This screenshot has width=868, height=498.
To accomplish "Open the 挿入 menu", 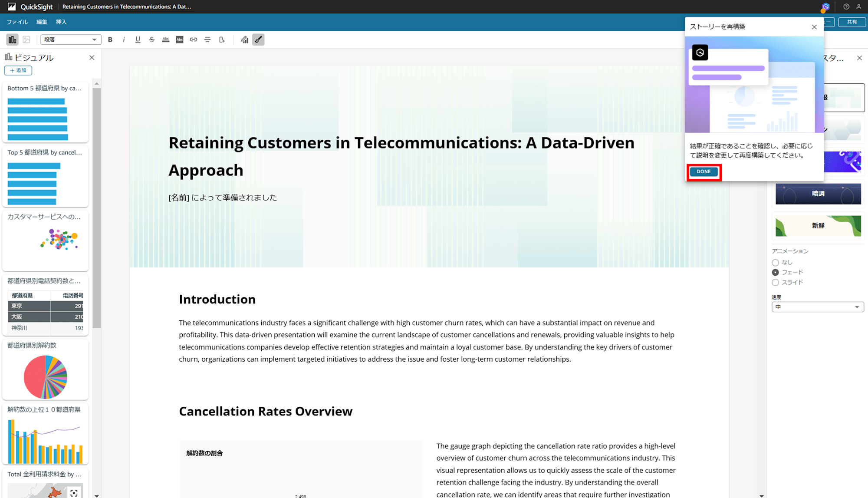I will 62,22.
